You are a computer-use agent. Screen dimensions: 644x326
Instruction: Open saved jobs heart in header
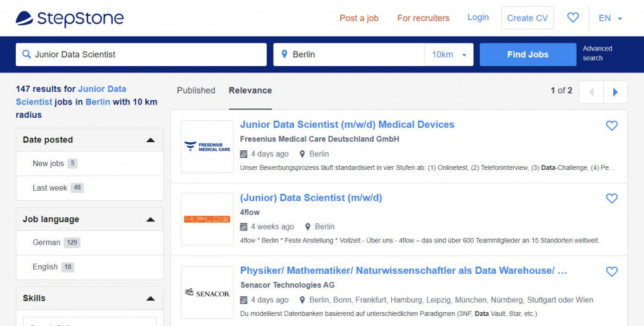pos(573,18)
